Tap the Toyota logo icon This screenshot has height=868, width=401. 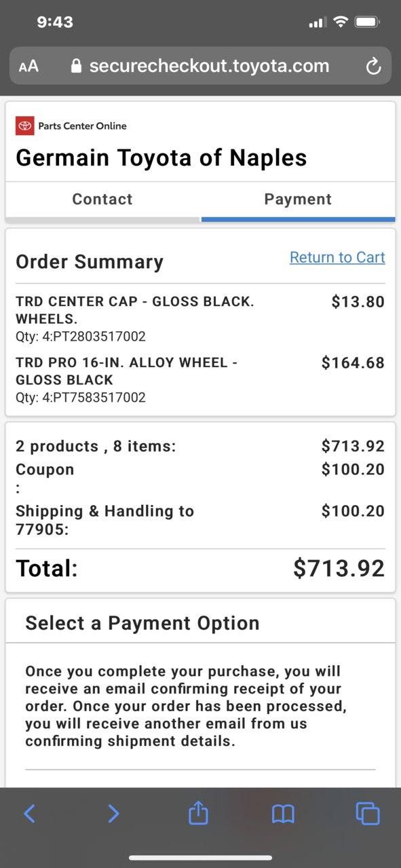pyautogui.click(x=25, y=126)
